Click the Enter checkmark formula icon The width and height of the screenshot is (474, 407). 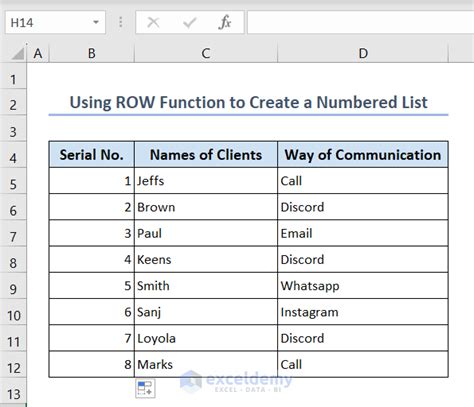tap(189, 23)
